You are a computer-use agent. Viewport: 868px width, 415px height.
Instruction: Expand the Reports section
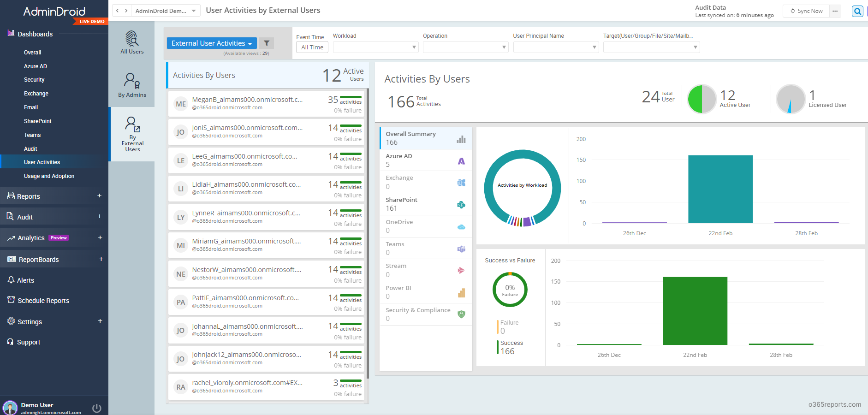coord(100,196)
